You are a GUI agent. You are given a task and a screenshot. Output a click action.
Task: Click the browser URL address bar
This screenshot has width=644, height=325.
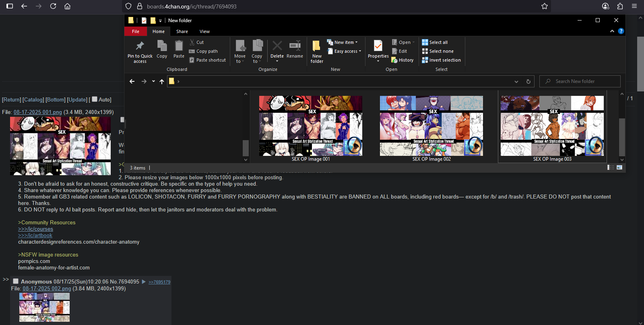coord(336,6)
